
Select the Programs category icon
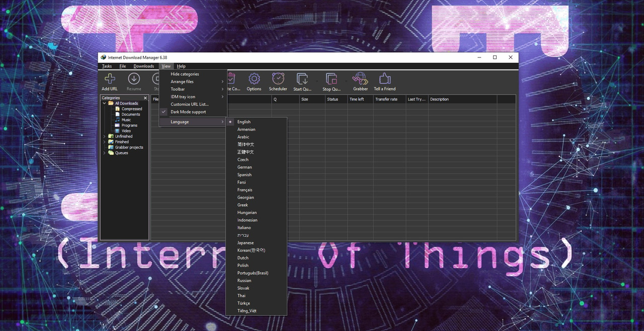[x=118, y=125]
